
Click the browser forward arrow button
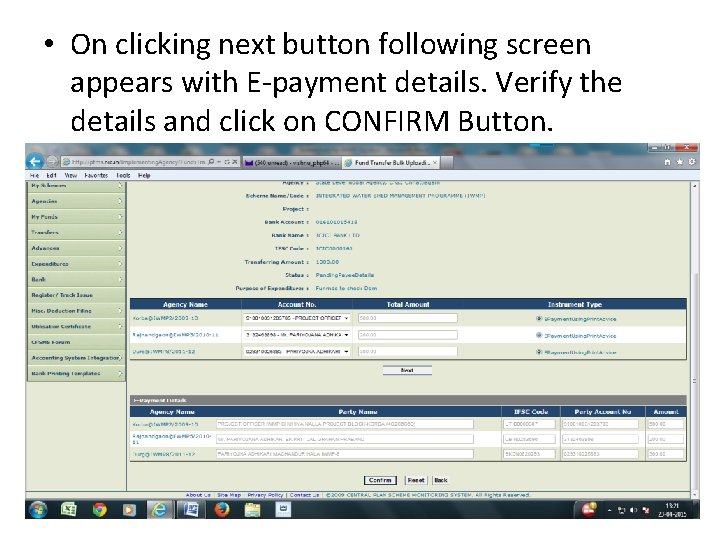tap(52, 162)
